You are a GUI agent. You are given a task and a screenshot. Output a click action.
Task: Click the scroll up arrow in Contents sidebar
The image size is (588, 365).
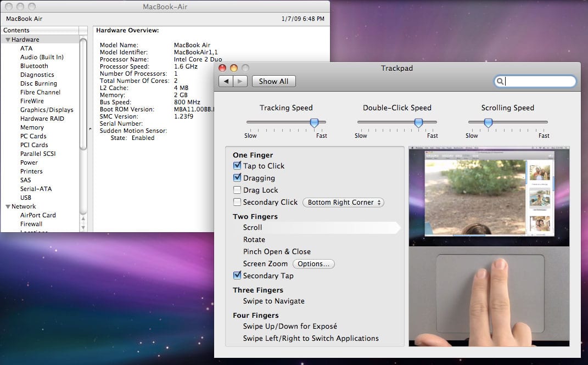(x=83, y=219)
